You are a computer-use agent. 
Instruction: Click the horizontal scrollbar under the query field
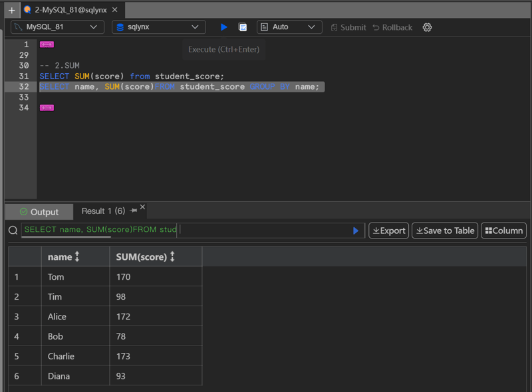pyautogui.click(x=66, y=237)
